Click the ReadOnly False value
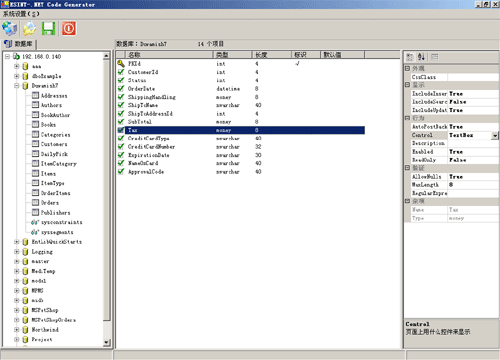Screen dimensions: 500x360 [x=457, y=160]
